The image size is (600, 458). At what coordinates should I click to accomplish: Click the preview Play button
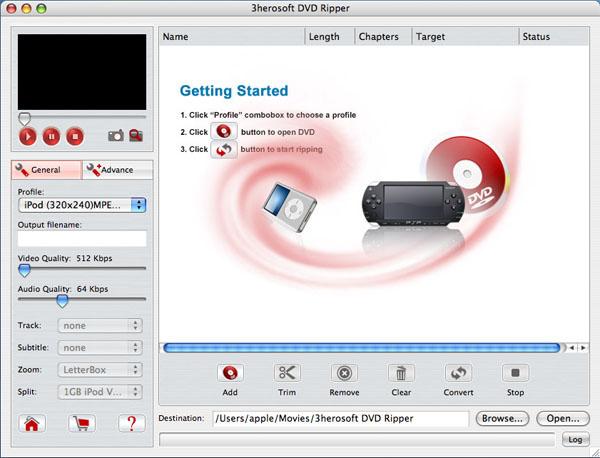point(28,136)
